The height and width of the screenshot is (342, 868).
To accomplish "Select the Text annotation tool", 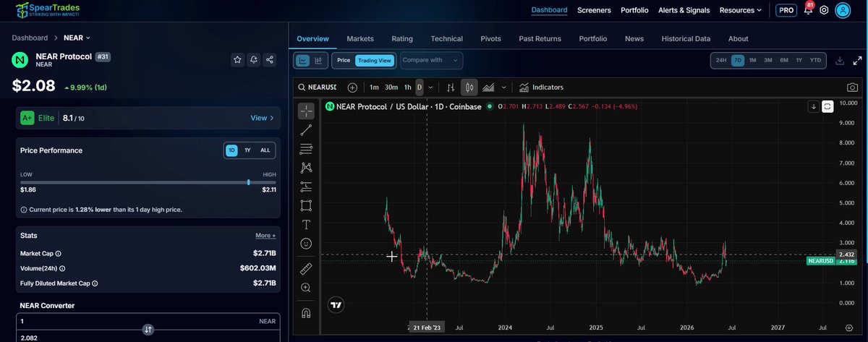I will point(306,224).
